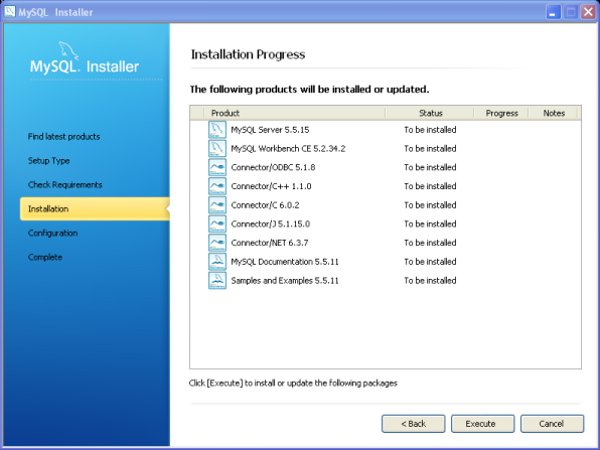This screenshot has height=450, width=600.
Task: Click the Connector/C 6.0.2 icon
Action: [217, 205]
